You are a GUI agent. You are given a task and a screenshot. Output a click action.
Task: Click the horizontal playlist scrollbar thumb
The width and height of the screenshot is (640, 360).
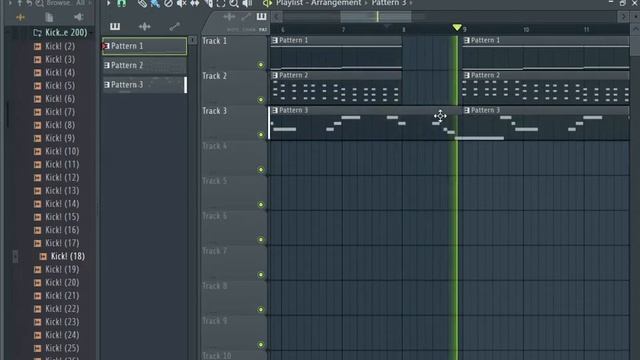[x=376, y=17]
